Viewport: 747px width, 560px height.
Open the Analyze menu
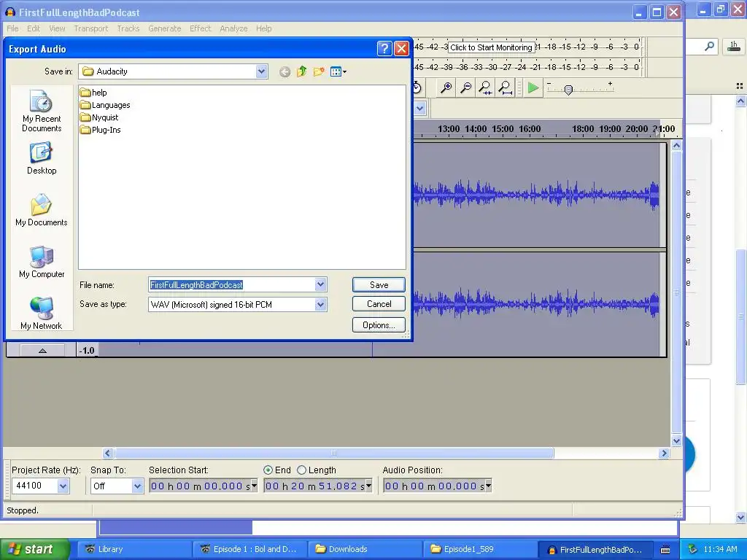point(233,28)
